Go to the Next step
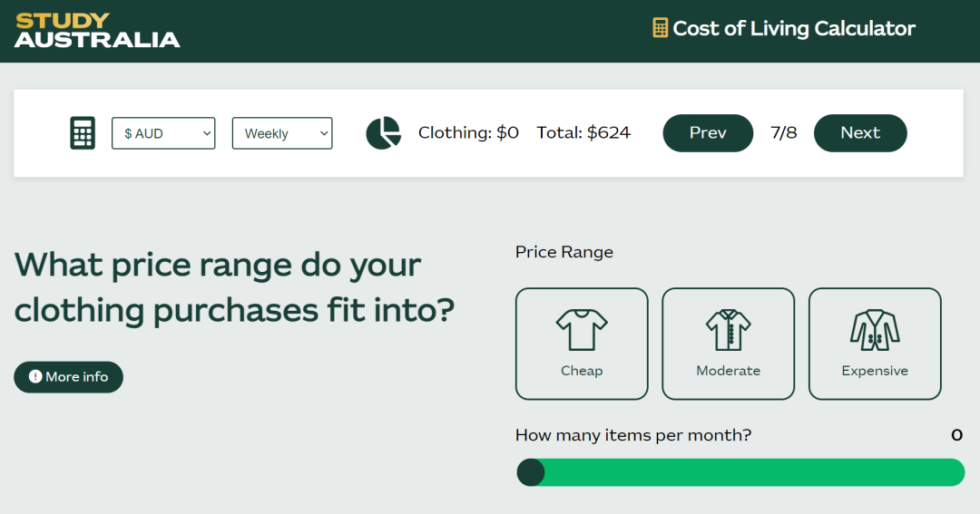The width and height of the screenshot is (980, 514). point(860,133)
